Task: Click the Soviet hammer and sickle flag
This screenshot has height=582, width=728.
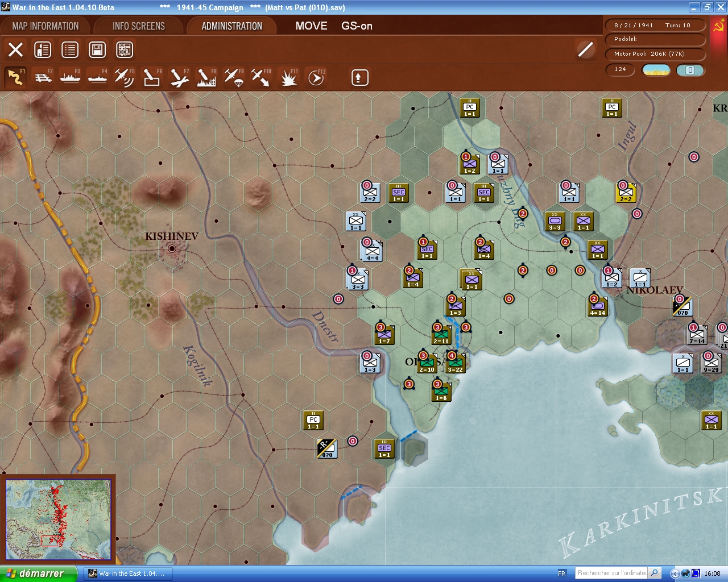Action: click(718, 26)
